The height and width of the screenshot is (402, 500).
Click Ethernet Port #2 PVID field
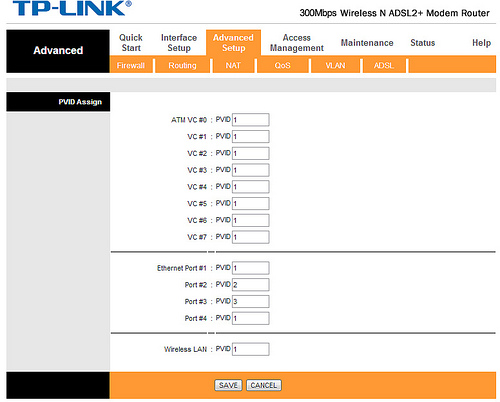[x=251, y=285]
